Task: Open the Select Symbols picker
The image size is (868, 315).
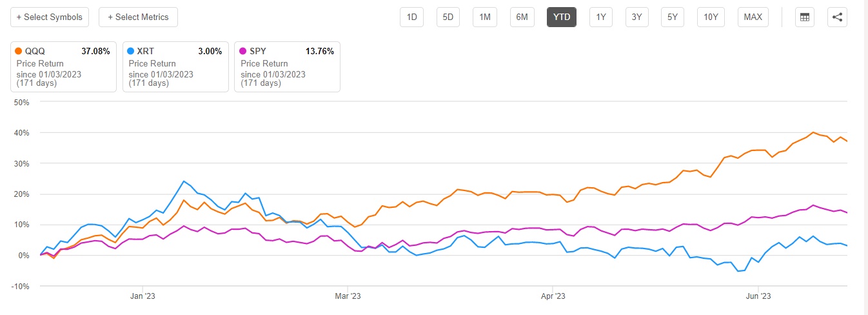Action: [50, 17]
